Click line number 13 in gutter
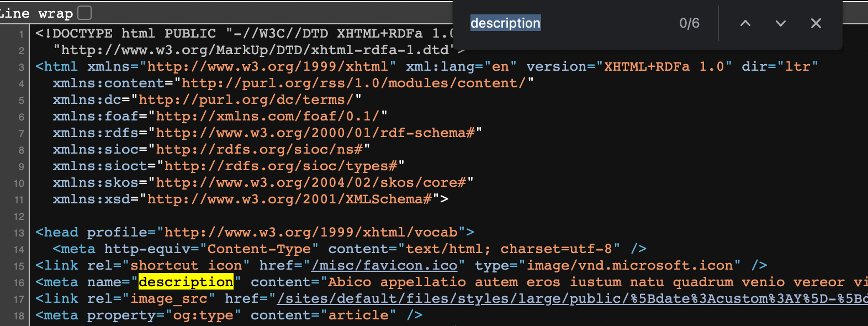 [19, 233]
